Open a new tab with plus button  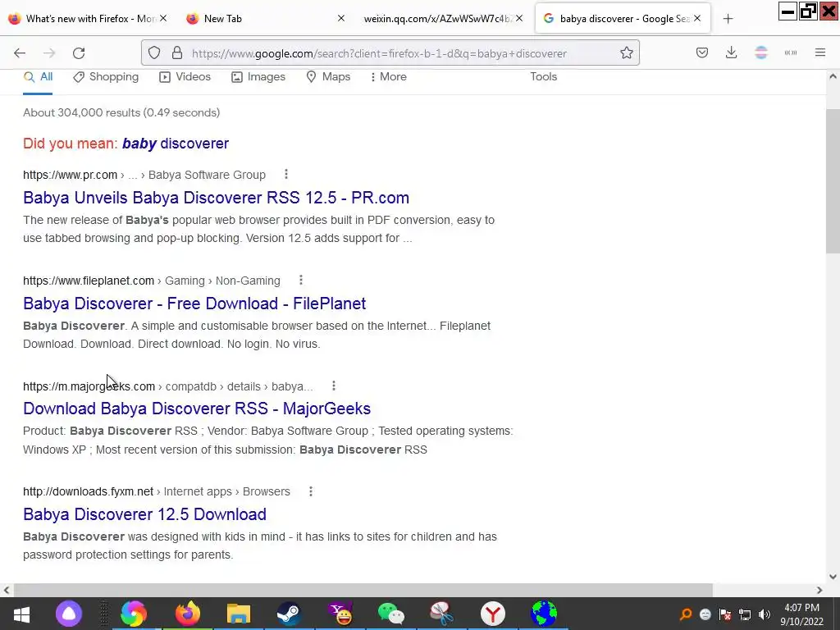coord(728,19)
